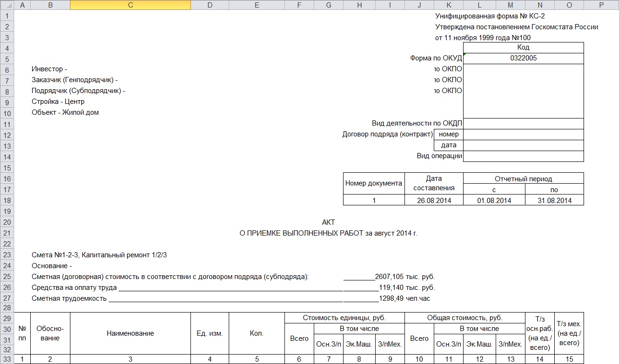Select the 'Обосно-вание' table header
619x364 pixels.
click(50, 333)
